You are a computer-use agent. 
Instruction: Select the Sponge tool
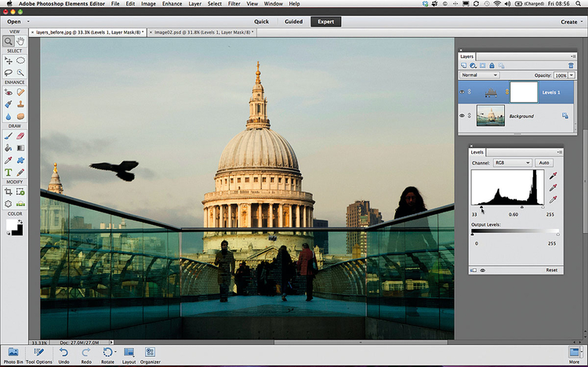[20, 116]
